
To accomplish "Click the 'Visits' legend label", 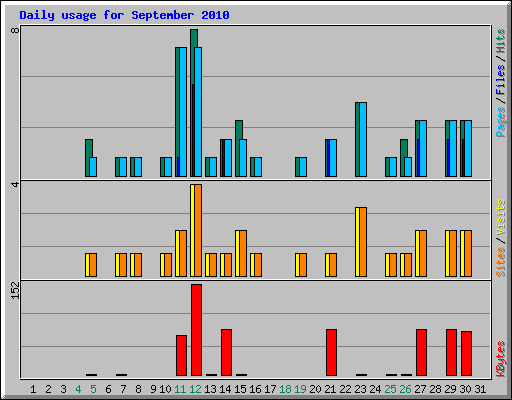I will (500, 217).
